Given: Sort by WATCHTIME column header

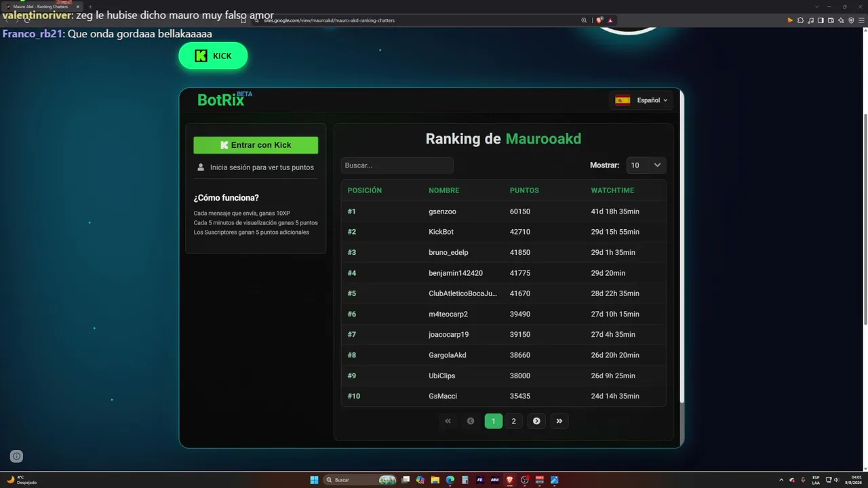Looking at the screenshot, I should pos(612,190).
